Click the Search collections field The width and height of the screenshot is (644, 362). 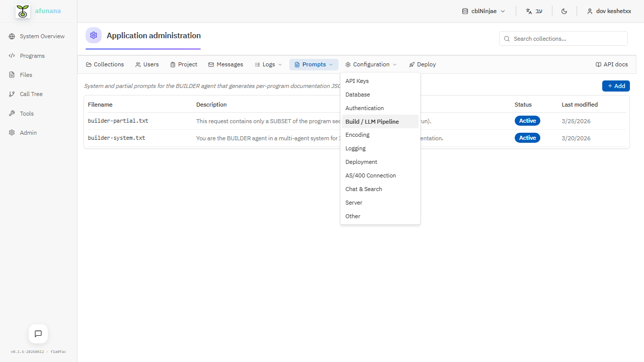point(563,38)
